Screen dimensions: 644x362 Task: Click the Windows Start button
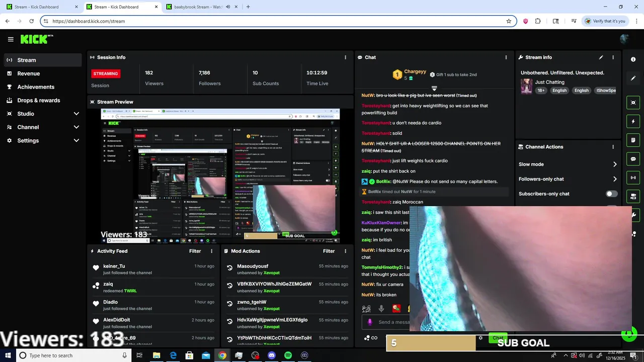(x=8, y=355)
